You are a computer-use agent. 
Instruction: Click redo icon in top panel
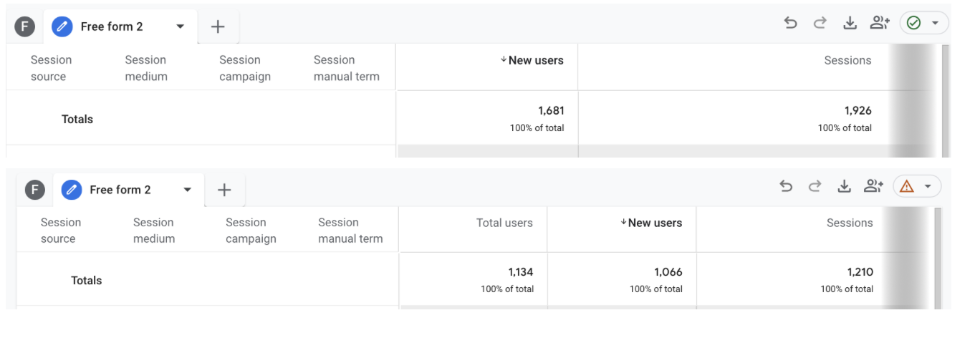[x=820, y=23]
